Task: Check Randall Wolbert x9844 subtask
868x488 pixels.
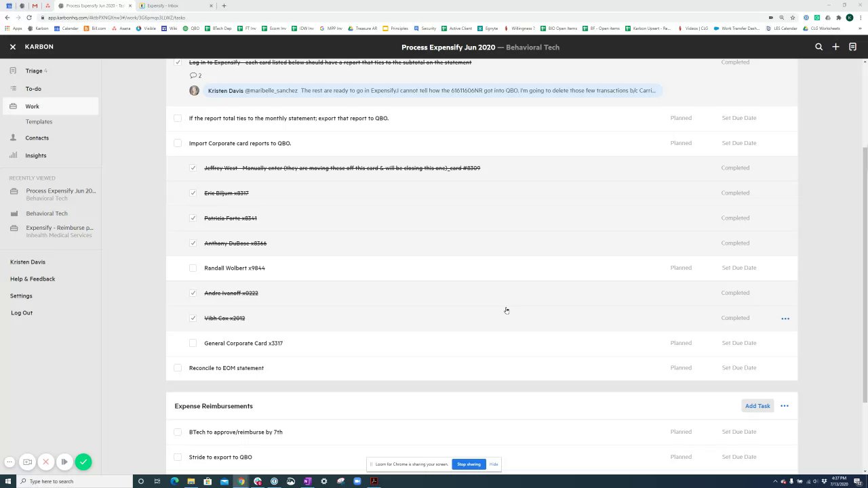Action: [x=193, y=268]
